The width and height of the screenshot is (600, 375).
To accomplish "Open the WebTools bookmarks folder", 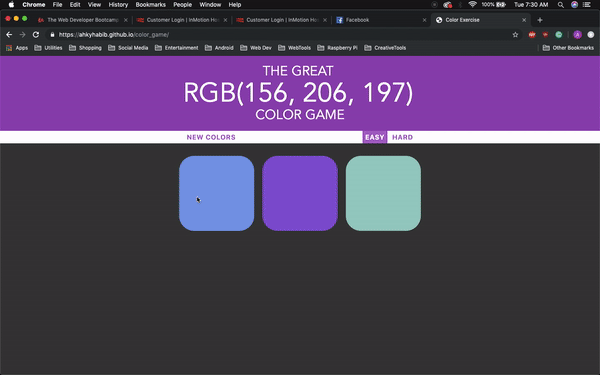I will pyautogui.click(x=294, y=48).
